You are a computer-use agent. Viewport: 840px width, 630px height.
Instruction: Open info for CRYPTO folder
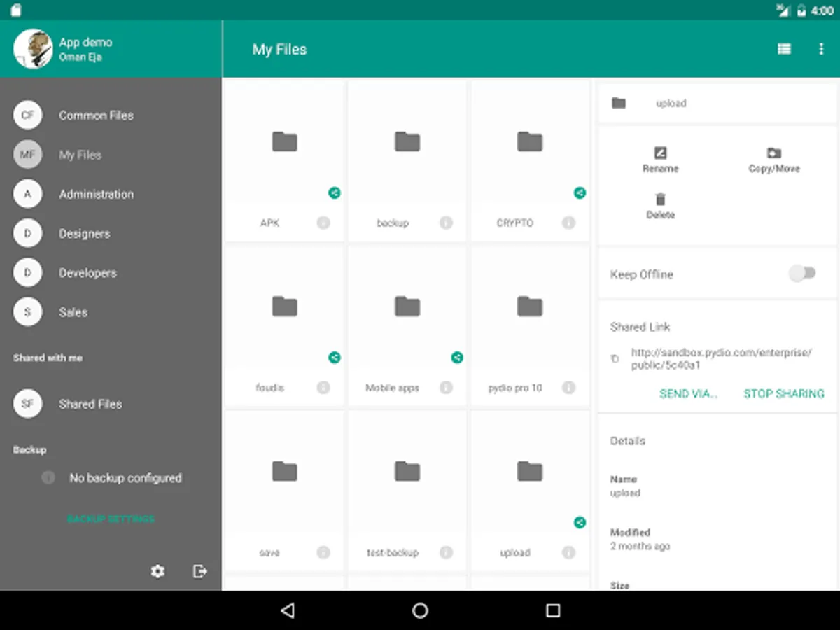click(568, 223)
